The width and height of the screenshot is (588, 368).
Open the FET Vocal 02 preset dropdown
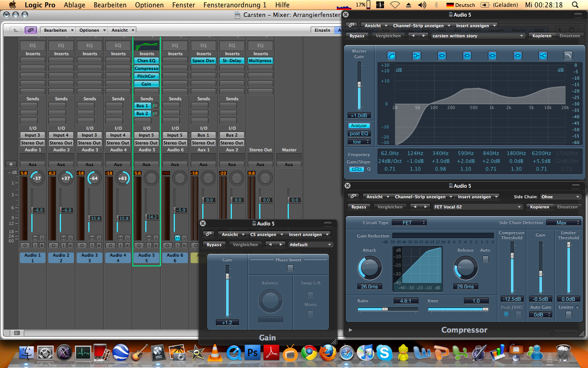(x=478, y=207)
